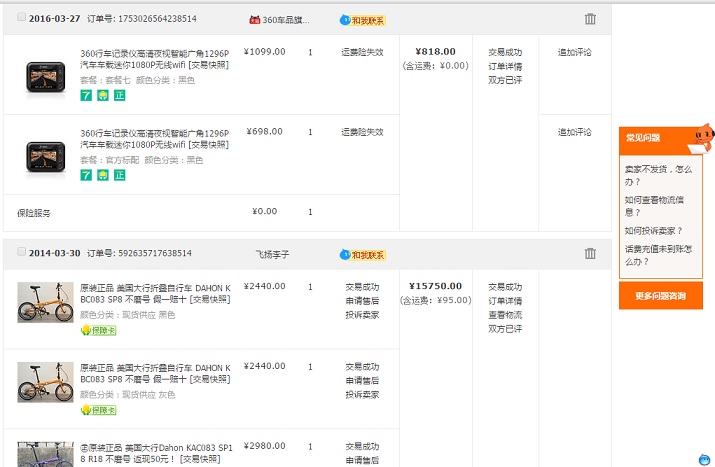Image resolution: width=715 pixels, height=467 pixels.
Task: Click 双方已评 for the ¥15750.00 order
Action: click(x=505, y=329)
